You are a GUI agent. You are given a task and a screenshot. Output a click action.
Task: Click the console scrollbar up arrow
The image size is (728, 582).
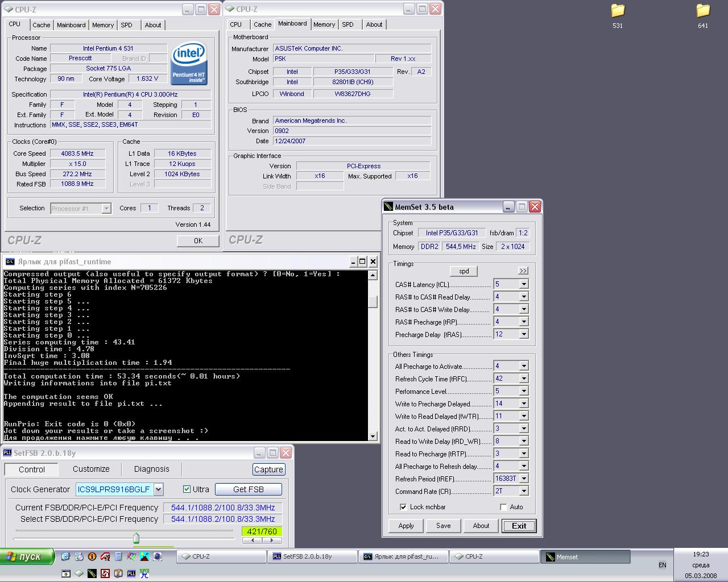373,275
